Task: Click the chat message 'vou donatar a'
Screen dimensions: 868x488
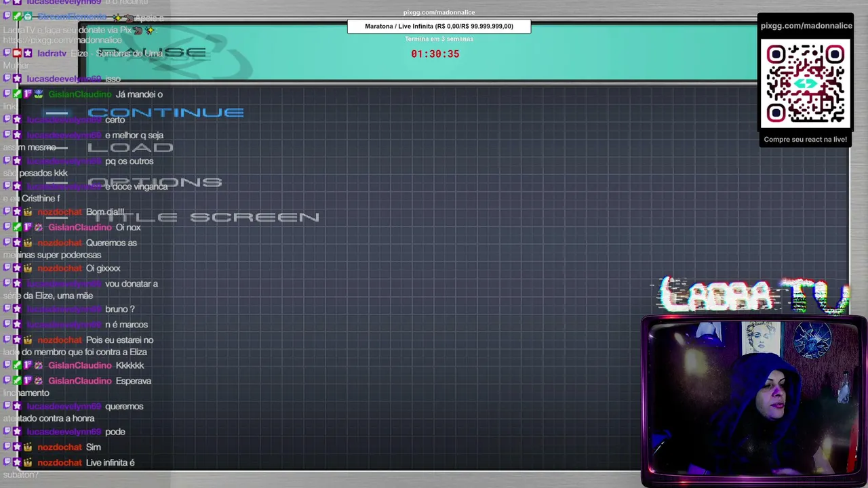Action: (x=132, y=284)
